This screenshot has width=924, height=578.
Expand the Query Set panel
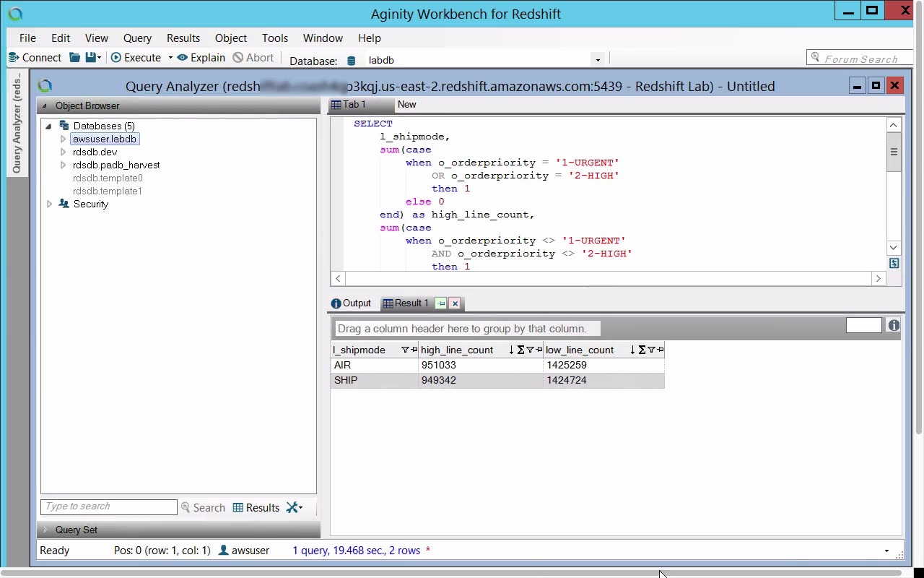[46, 530]
